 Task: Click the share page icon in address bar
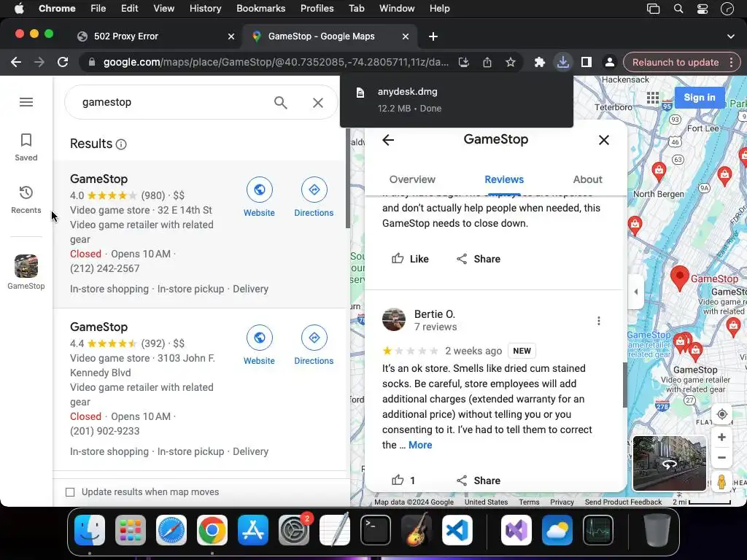(487, 63)
